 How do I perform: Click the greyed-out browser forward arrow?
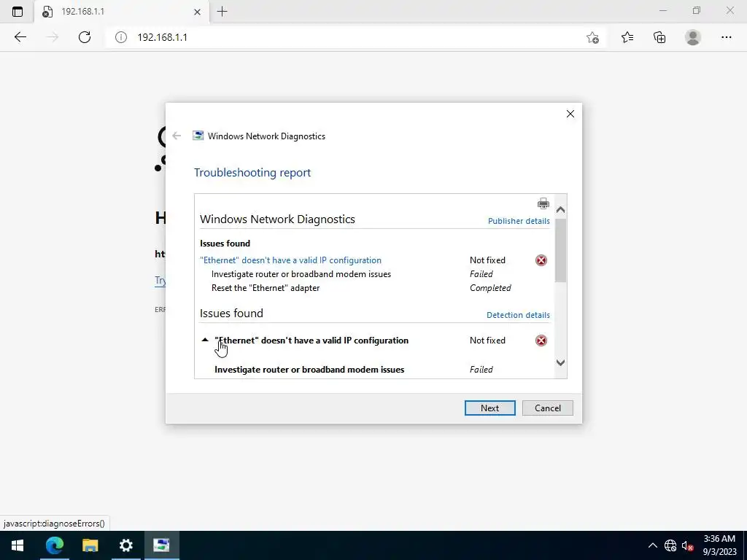[x=53, y=37]
